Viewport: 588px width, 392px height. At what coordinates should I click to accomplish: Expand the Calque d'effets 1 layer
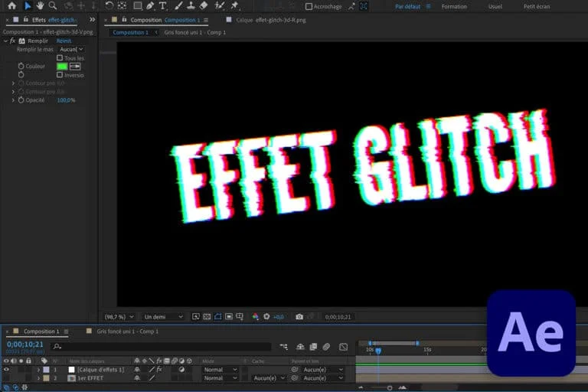[38, 370]
